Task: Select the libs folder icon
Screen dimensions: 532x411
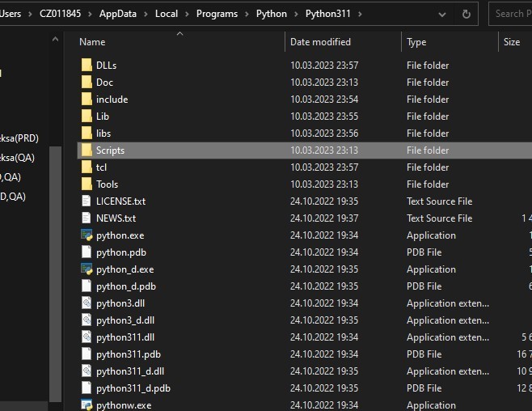Action: 87,133
